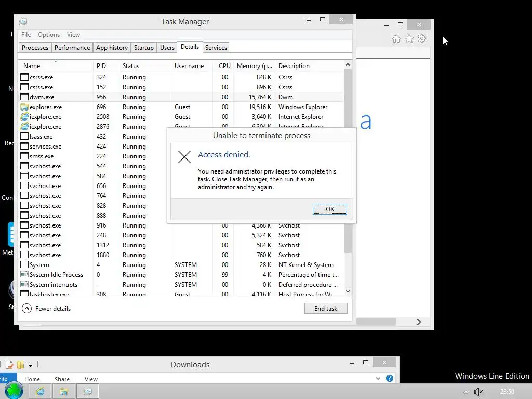This screenshot has width=532, height=399.
Task: Click OK in the Access denied dialog
Action: tap(330, 209)
